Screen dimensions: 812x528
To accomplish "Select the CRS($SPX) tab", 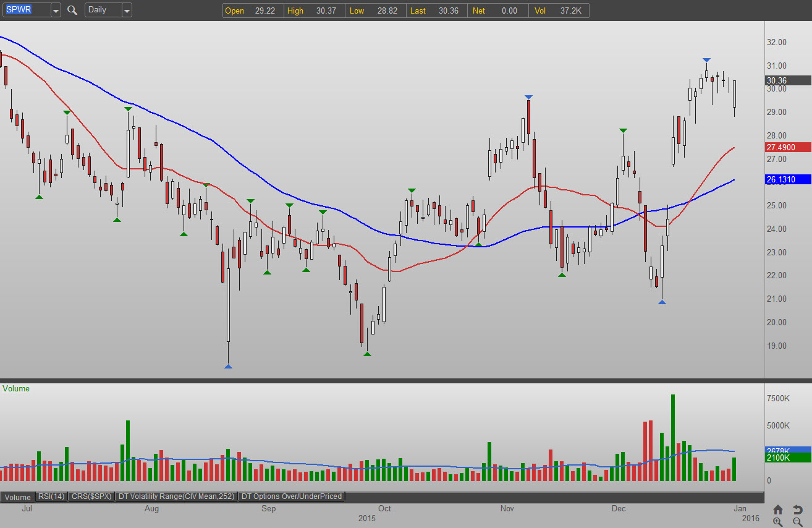I will point(91,496).
